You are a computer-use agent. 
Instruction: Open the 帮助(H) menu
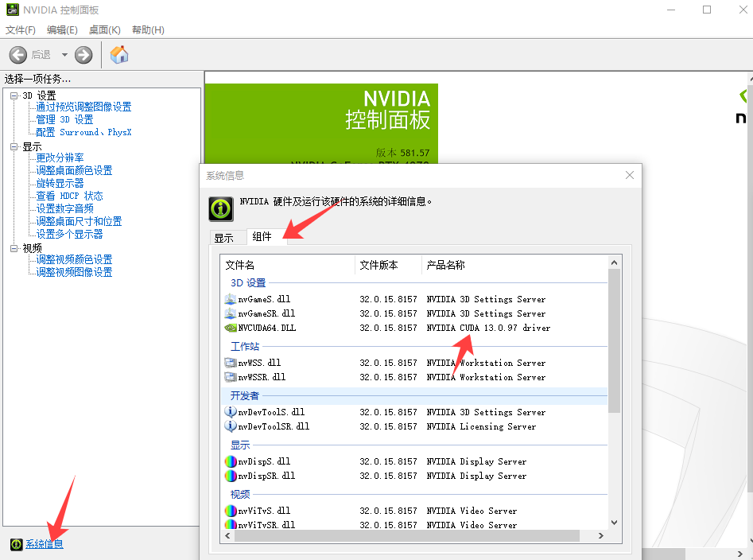[148, 30]
